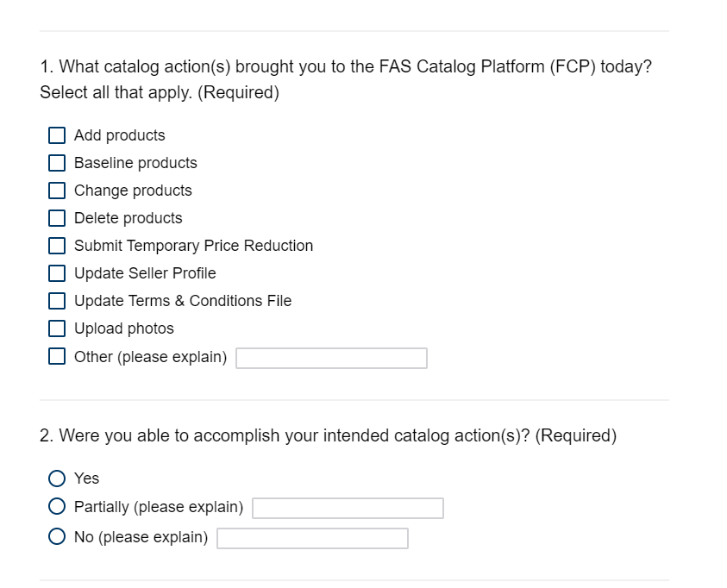Click the Delete products label text
Viewport: 727px width, 588px height.
(x=128, y=218)
